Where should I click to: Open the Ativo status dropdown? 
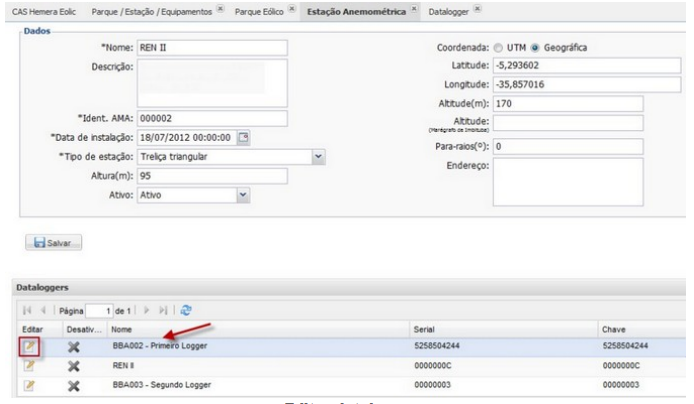[x=242, y=196]
